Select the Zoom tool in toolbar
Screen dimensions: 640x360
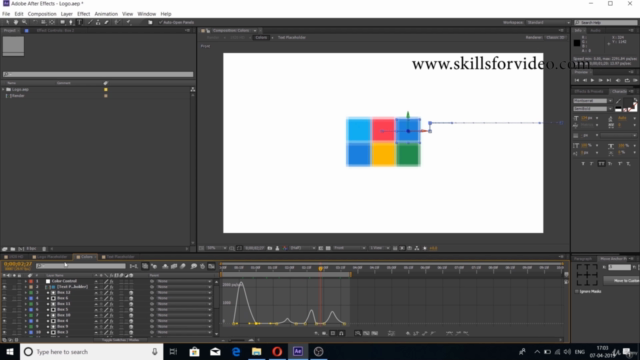[x=24, y=22]
